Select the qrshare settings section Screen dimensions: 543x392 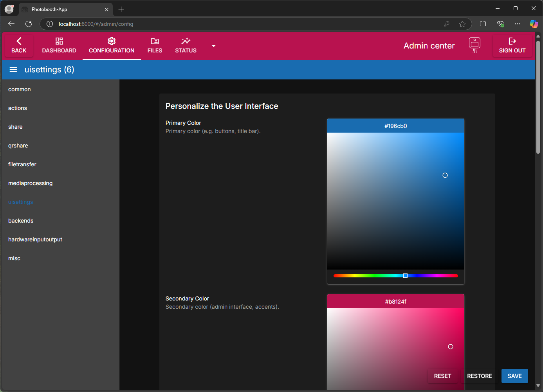click(x=60, y=146)
